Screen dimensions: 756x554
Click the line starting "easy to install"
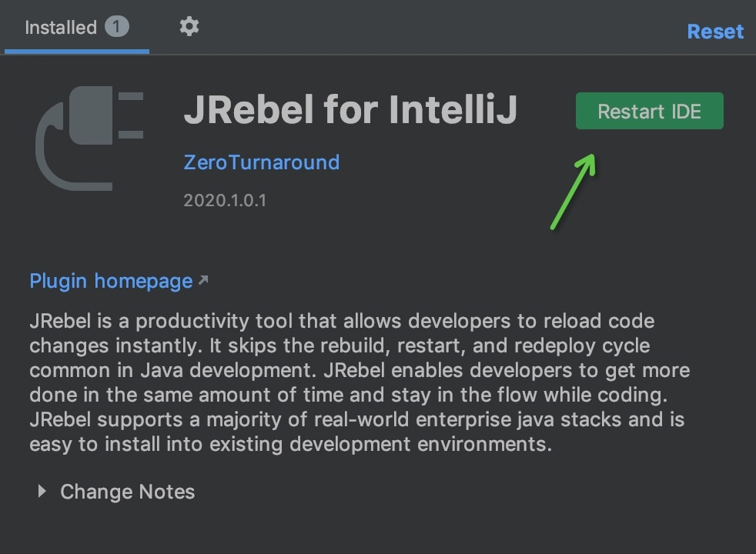point(290,445)
